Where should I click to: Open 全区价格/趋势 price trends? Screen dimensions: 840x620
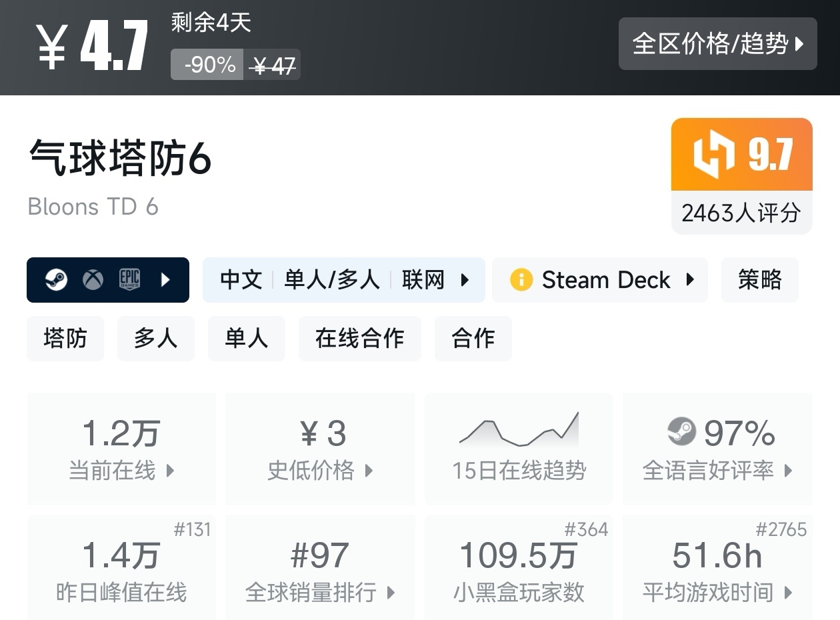(x=717, y=44)
